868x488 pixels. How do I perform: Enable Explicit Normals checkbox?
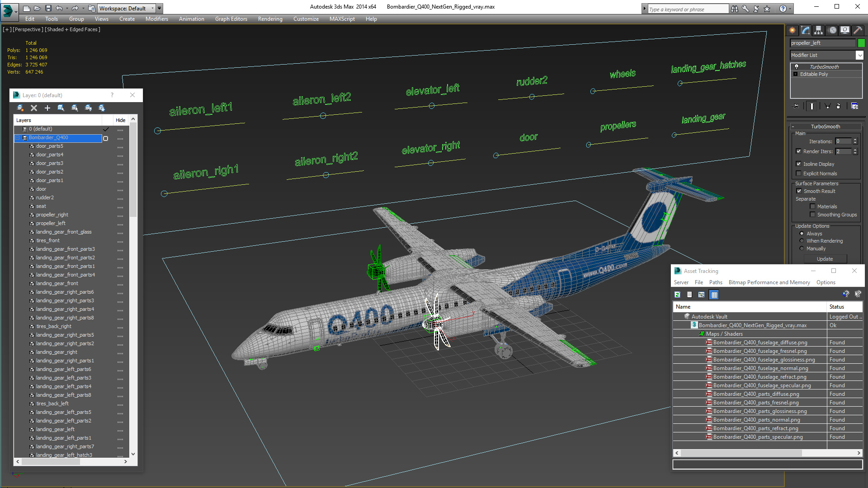tap(798, 174)
